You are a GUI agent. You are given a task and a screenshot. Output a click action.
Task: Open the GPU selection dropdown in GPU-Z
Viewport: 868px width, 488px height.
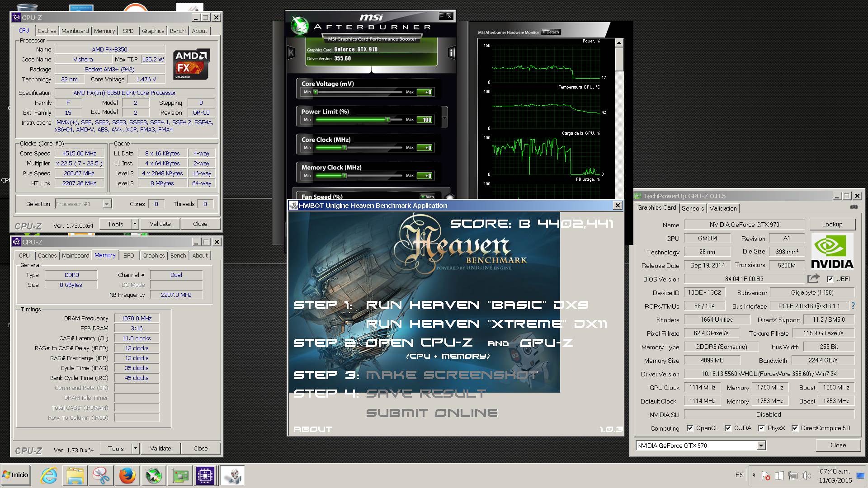pos(761,446)
